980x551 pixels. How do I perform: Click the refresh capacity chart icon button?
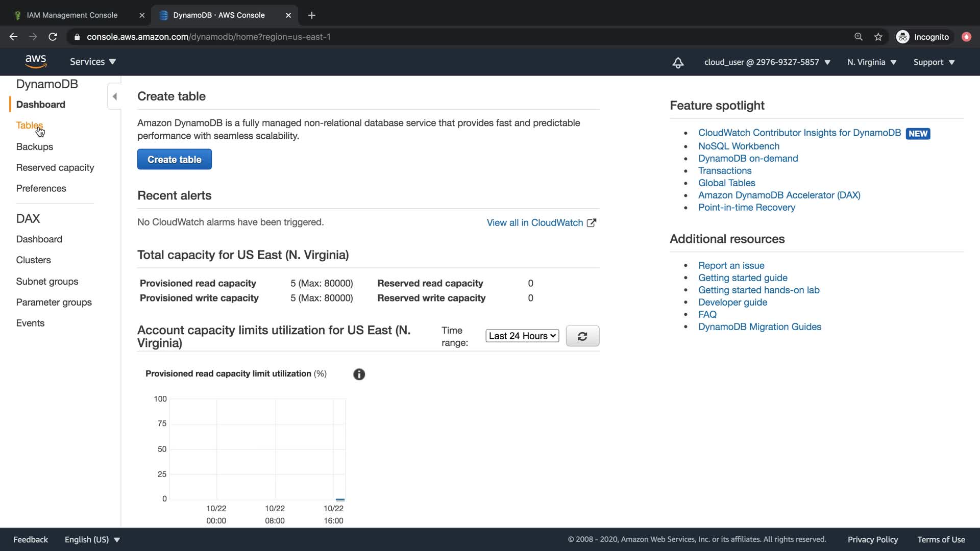point(582,336)
